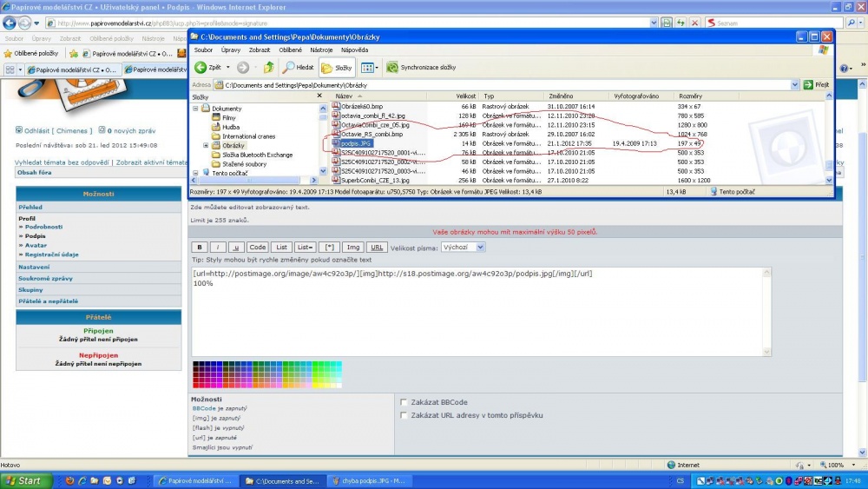Click the Přejít go button
Screen dimensions: 868x489
coord(816,85)
